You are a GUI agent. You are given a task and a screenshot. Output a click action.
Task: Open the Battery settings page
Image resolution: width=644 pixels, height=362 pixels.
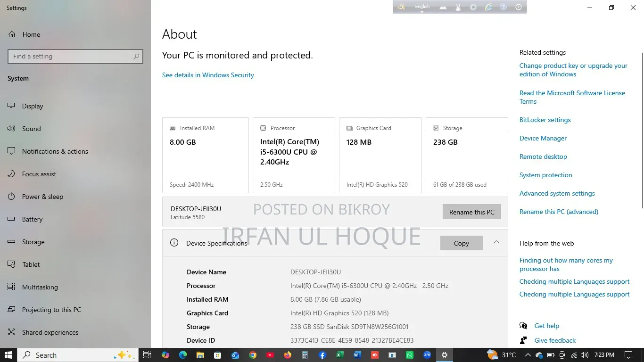pos(75,219)
